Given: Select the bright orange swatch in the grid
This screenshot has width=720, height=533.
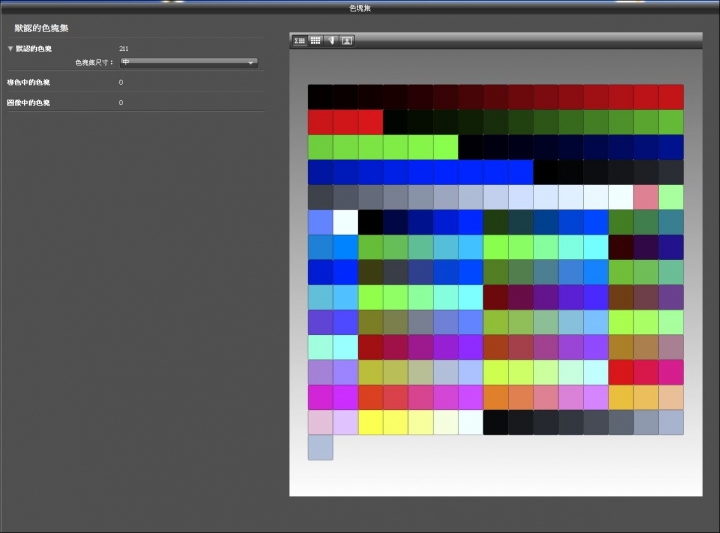Looking at the screenshot, I should tap(495, 398).
